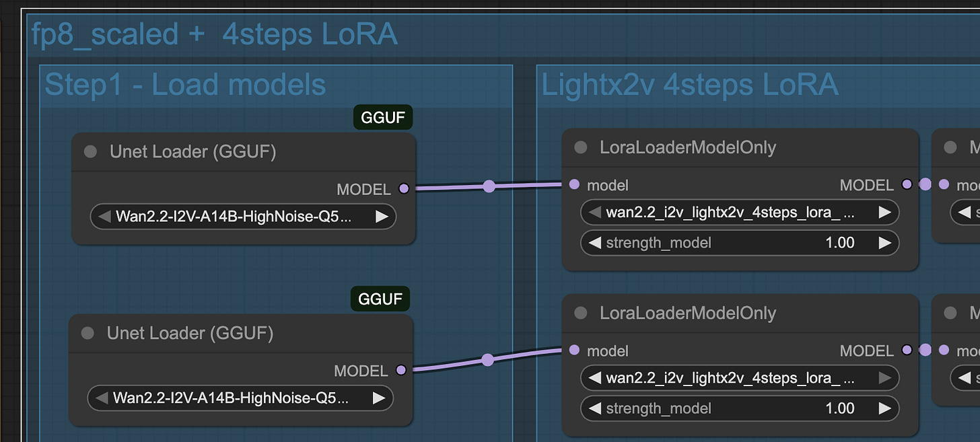This screenshot has width=980, height=442.
Task: Select the upper LoraLoaderModelOnly node title
Action: pyautogui.click(x=687, y=147)
